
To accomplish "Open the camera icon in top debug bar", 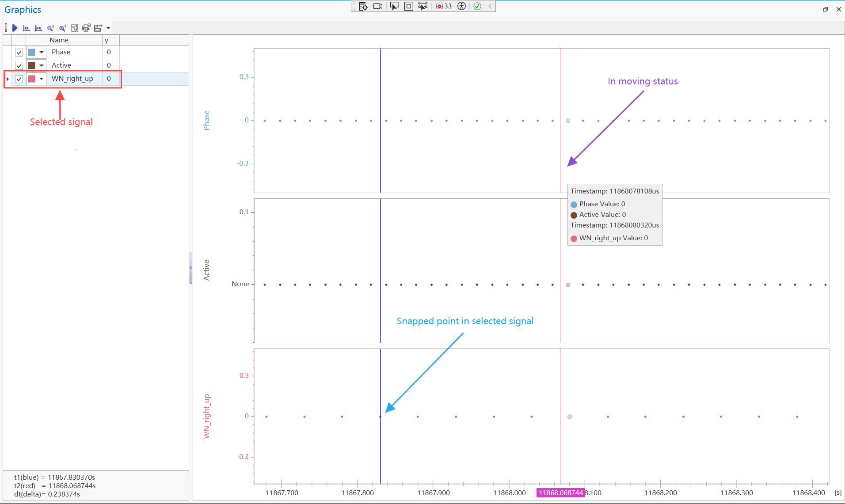I will [x=378, y=6].
